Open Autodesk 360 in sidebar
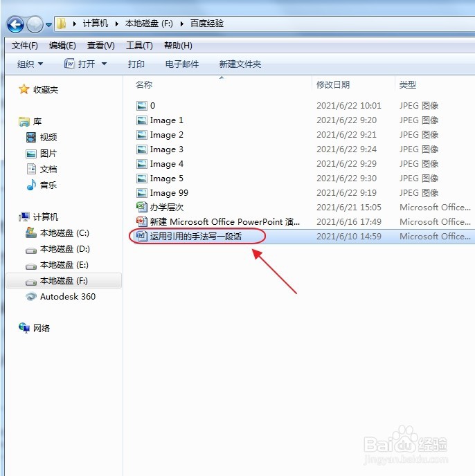The image size is (475, 476). [60, 297]
